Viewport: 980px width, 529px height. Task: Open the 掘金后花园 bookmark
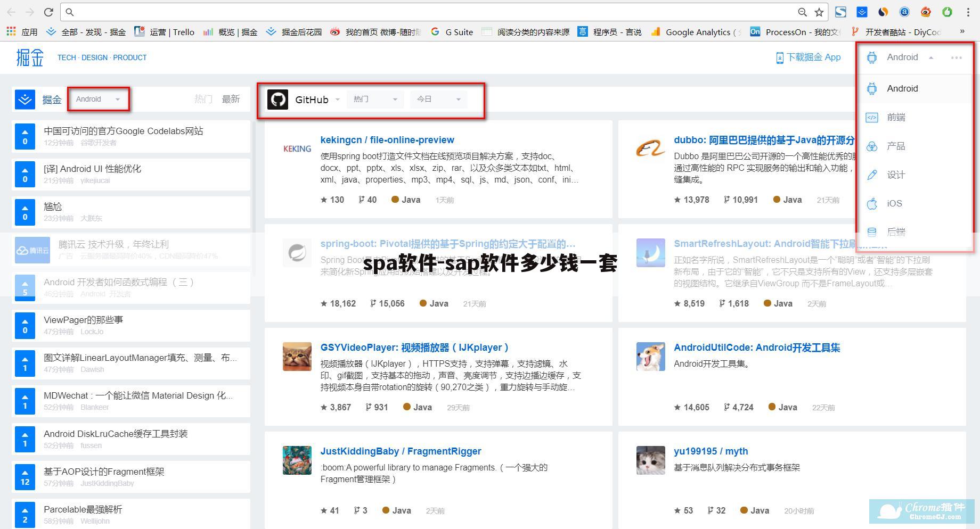293,32
